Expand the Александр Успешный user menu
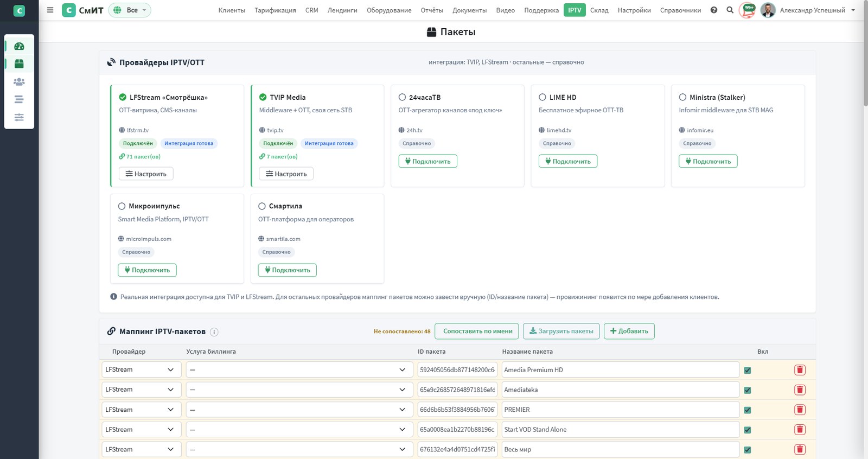The image size is (868, 459). coord(817,10)
